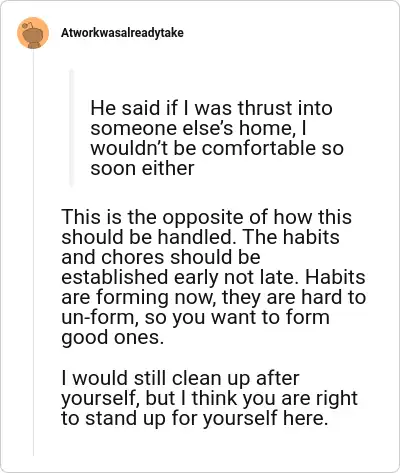
Task: Click the words "good ones."
Action: click(113, 338)
